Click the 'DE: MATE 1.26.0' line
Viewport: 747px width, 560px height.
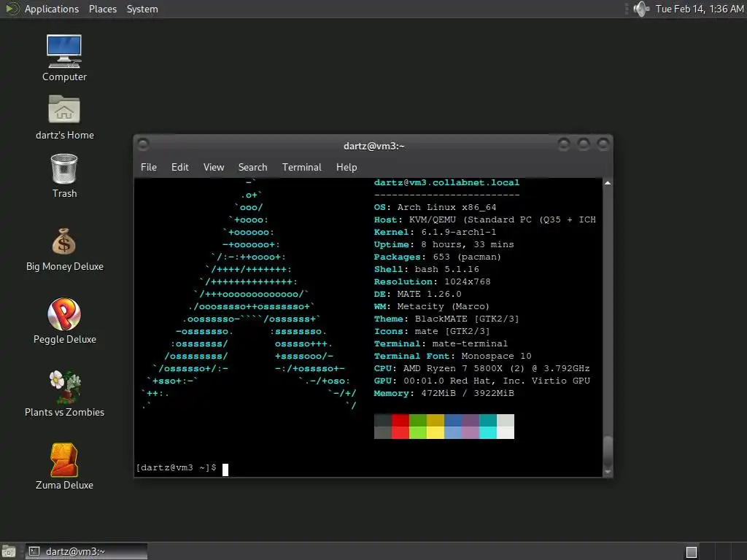(418, 294)
